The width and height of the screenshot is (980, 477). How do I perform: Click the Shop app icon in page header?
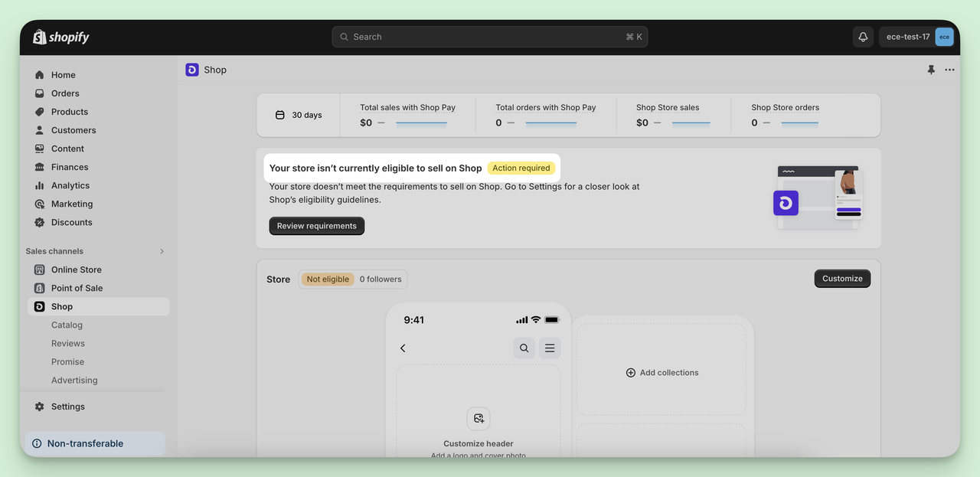tap(192, 70)
